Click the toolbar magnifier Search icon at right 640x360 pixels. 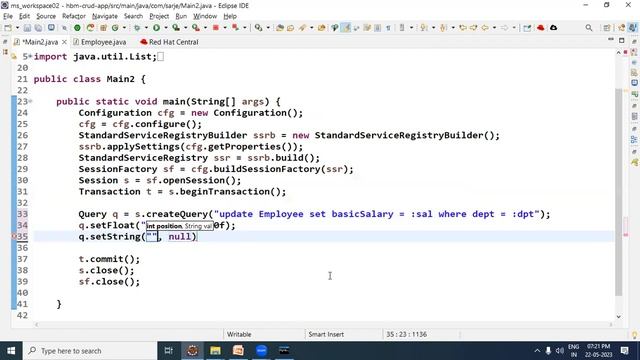(x=589, y=28)
